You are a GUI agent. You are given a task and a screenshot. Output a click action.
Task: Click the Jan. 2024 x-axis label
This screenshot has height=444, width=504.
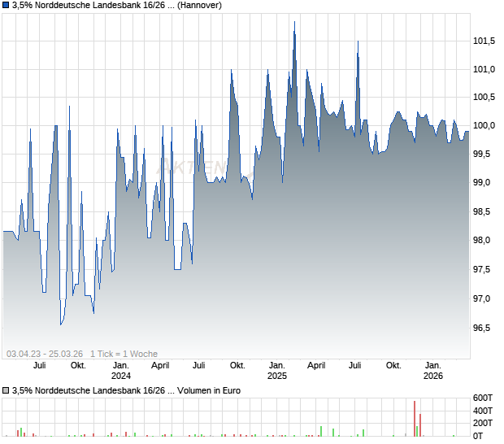tap(120, 370)
